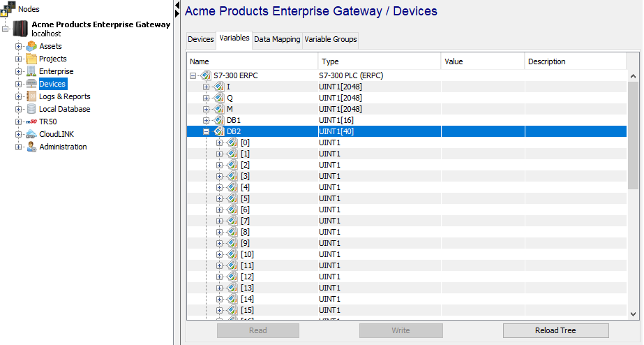644x345 pixels.
Task: Click the variable icon beside I
Action: click(219, 87)
